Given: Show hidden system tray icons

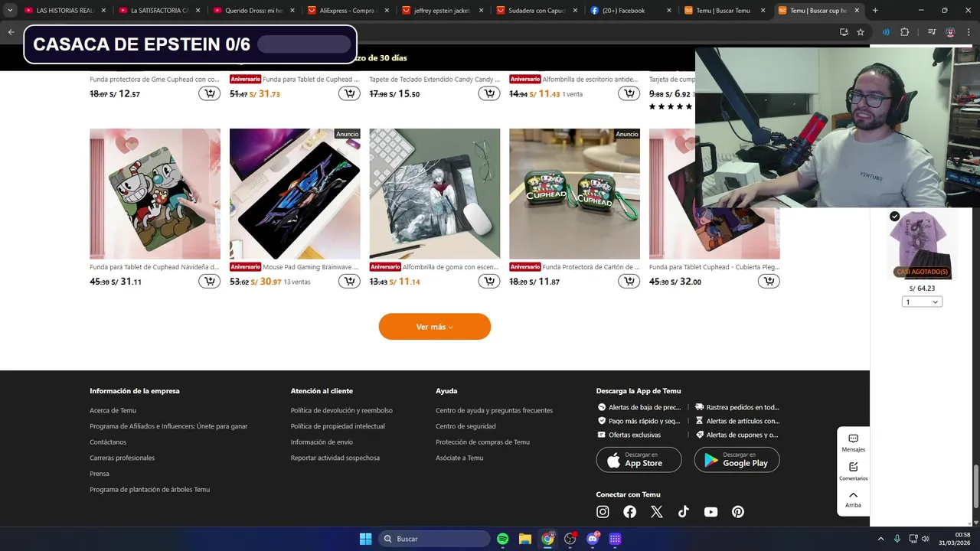Looking at the screenshot, I should [x=880, y=539].
